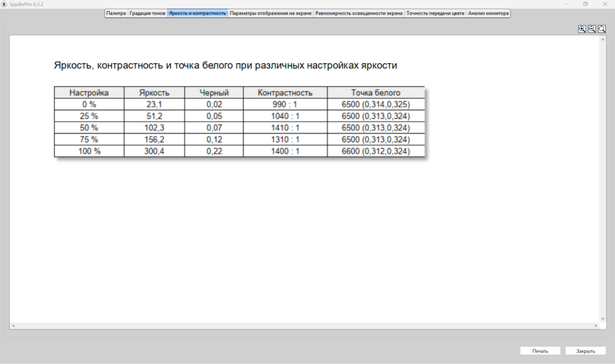The width and height of the screenshot is (615, 364).
Task: Select the 100 % setting cell
Action: coord(89,151)
